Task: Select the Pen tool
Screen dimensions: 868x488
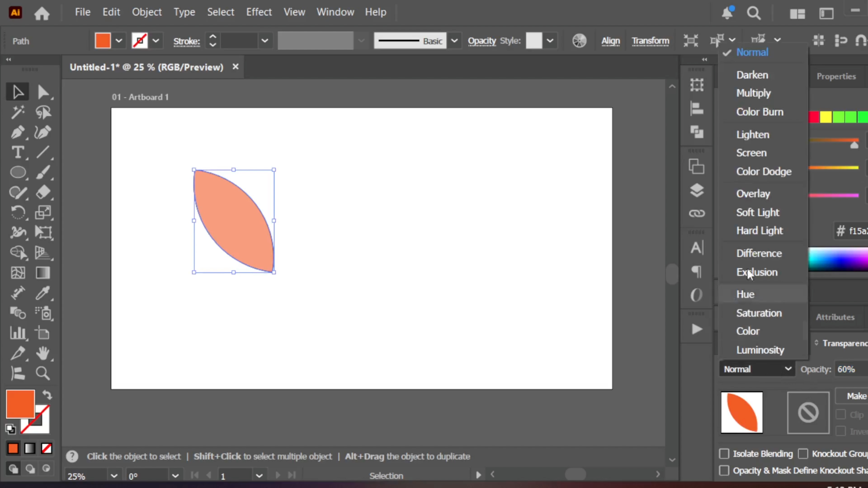Action: [x=18, y=132]
